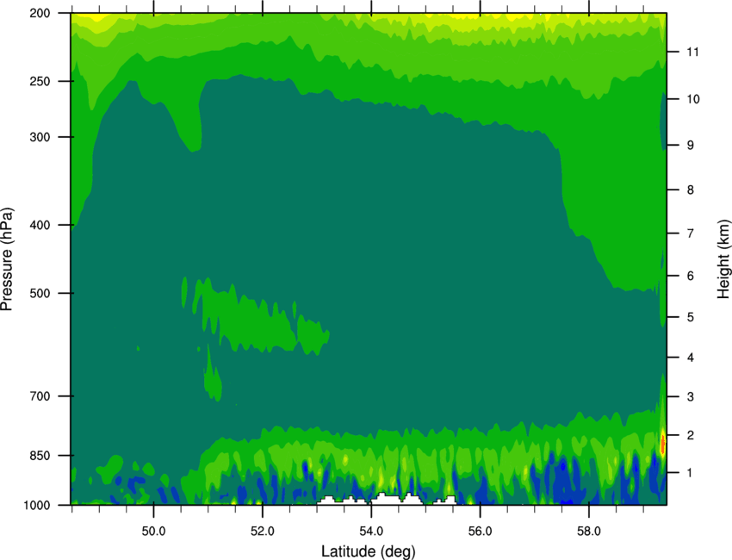The image size is (732, 560).
Task: Click the 9 km height tick label
Action: (x=690, y=146)
